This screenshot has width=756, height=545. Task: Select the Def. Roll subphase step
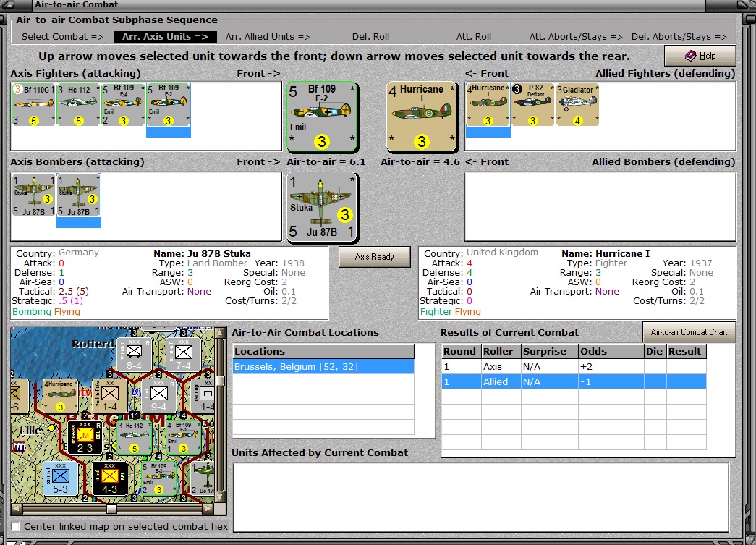tap(370, 37)
